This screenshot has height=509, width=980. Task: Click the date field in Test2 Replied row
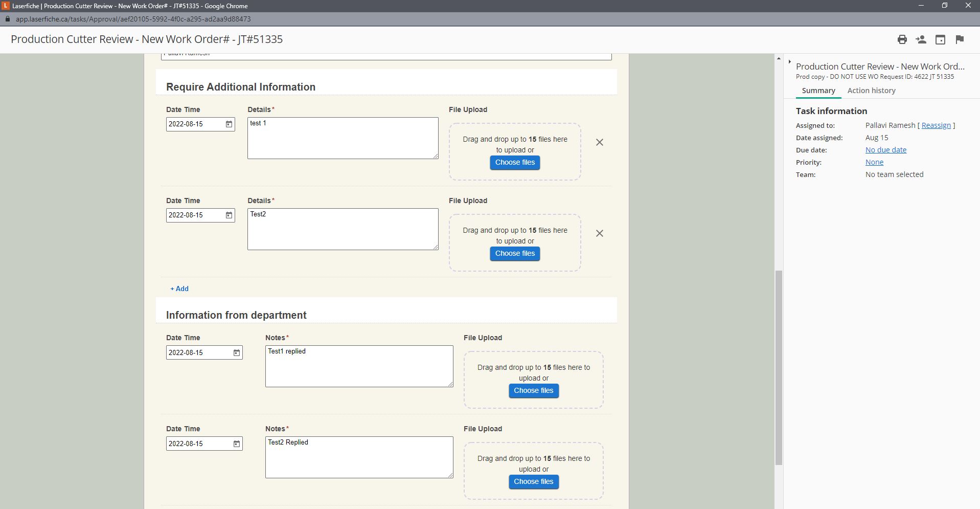pos(204,444)
